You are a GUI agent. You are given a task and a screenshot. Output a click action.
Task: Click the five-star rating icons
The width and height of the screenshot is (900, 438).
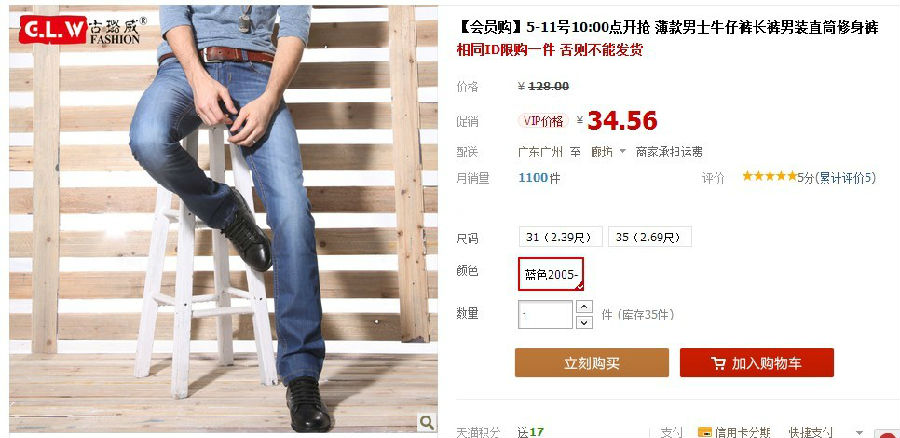(769, 176)
